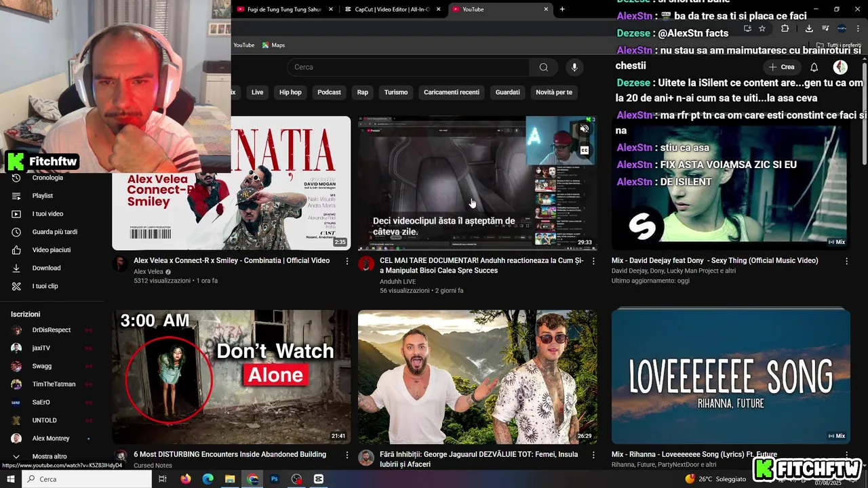Open the Cronologia history icon in sidebar
The height and width of the screenshot is (488, 868).
[x=16, y=178]
